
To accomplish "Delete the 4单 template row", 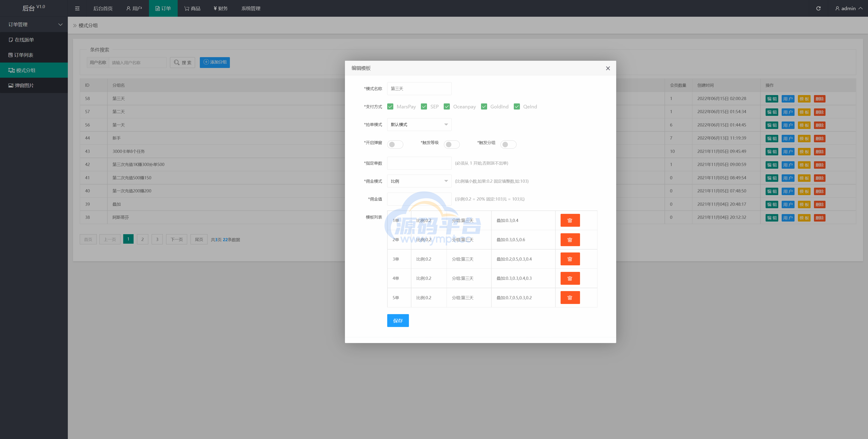I will (x=570, y=278).
